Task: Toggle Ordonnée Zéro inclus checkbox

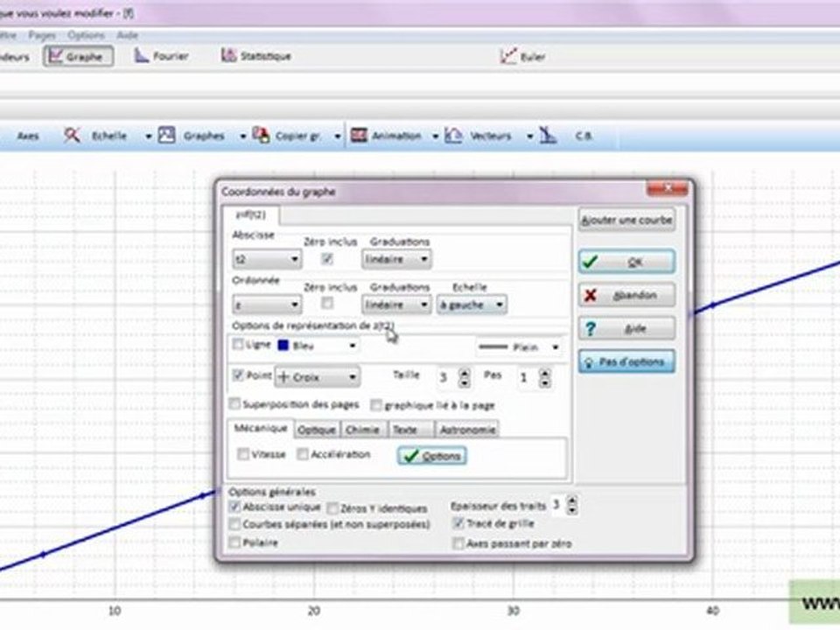Action: pyautogui.click(x=326, y=304)
